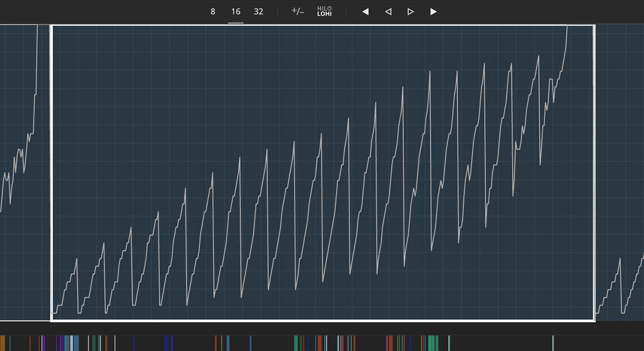Click the graph area right of the selection
644x351 pixels.
(x=620, y=161)
